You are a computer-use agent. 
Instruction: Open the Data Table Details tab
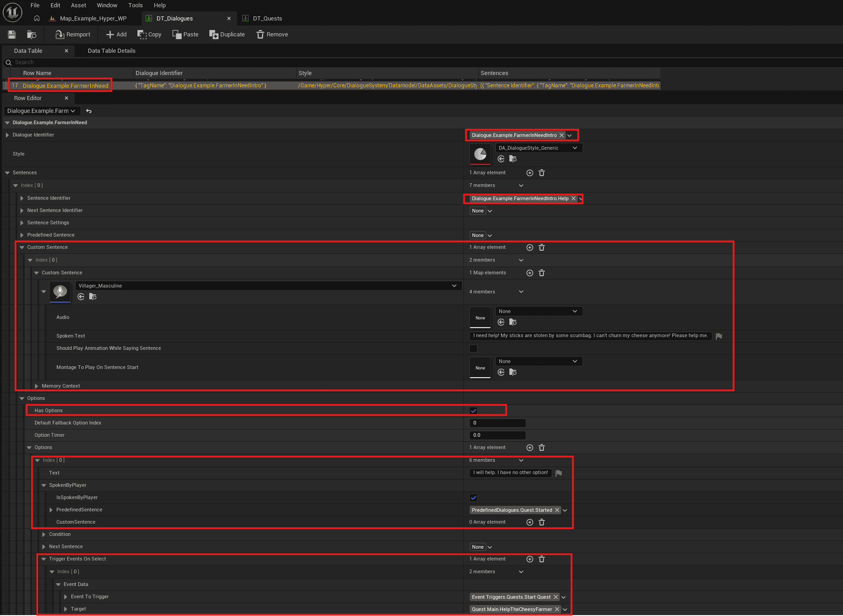pos(112,51)
